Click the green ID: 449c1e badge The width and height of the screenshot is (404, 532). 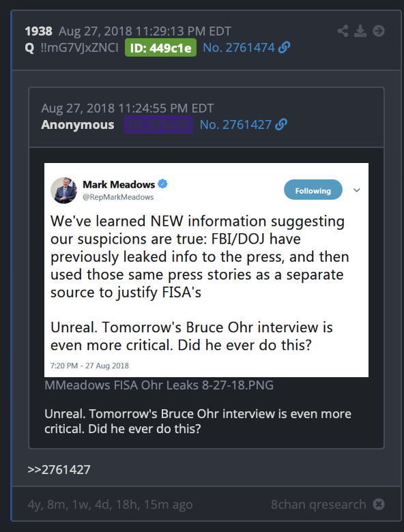160,48
